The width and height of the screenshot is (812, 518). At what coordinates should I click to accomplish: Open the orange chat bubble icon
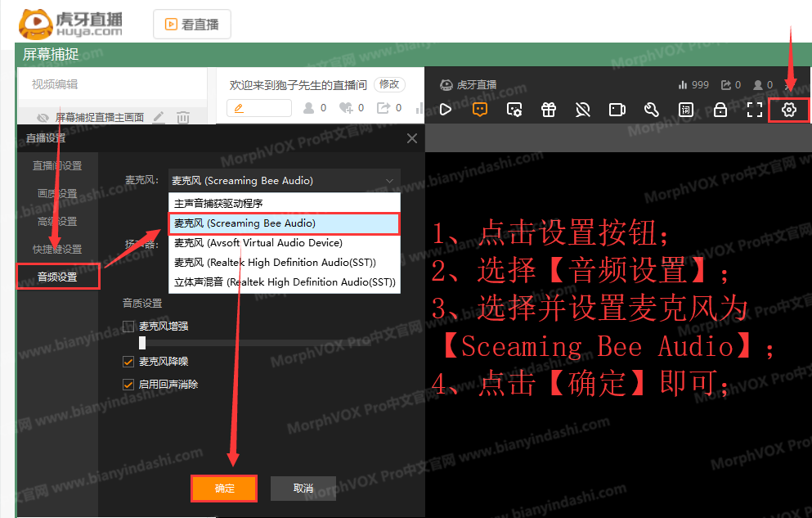tap(480, 110)
